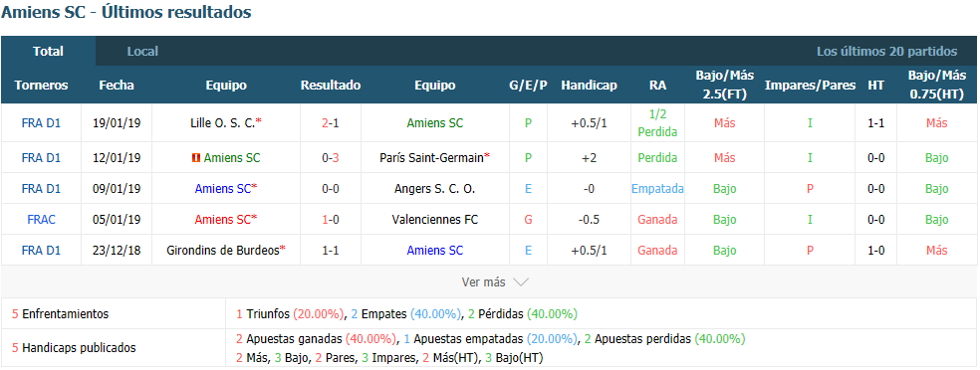Open the 1-0 result versus Valenciennes FC

point(331,220)
